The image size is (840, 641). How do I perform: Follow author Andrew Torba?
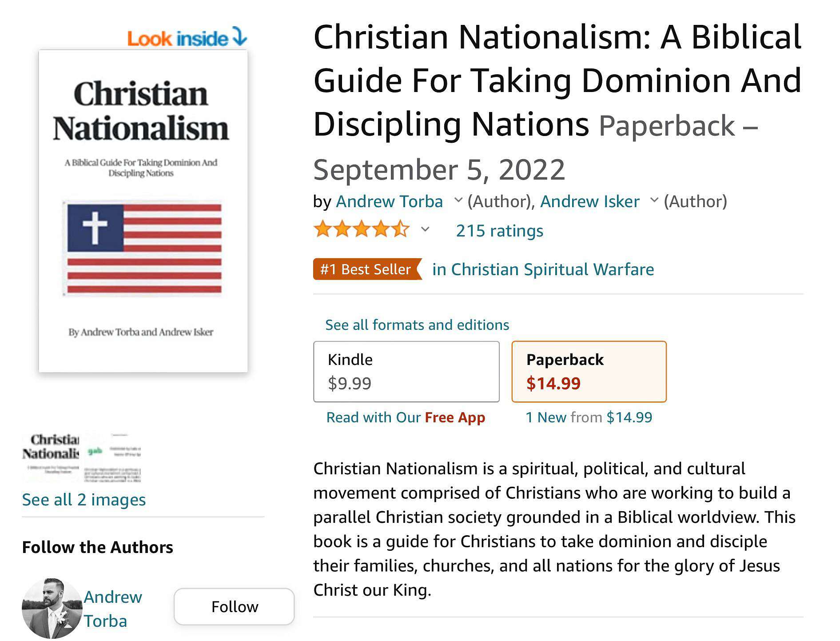click(234, 607)
